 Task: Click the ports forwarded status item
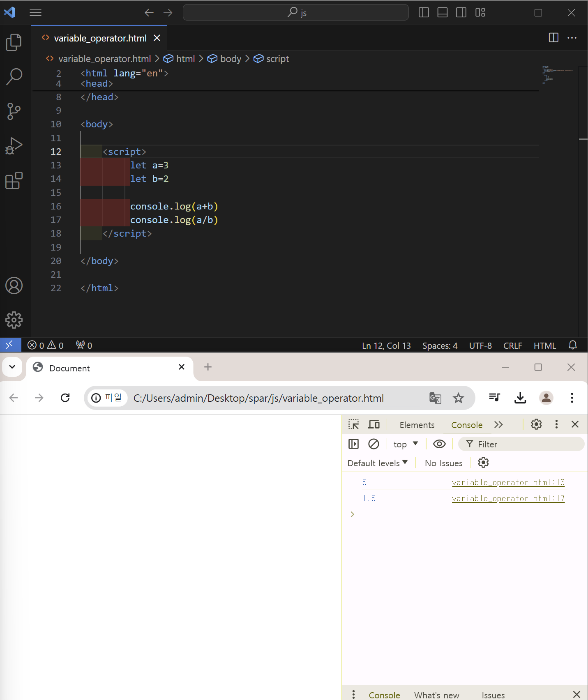[84, 345]
